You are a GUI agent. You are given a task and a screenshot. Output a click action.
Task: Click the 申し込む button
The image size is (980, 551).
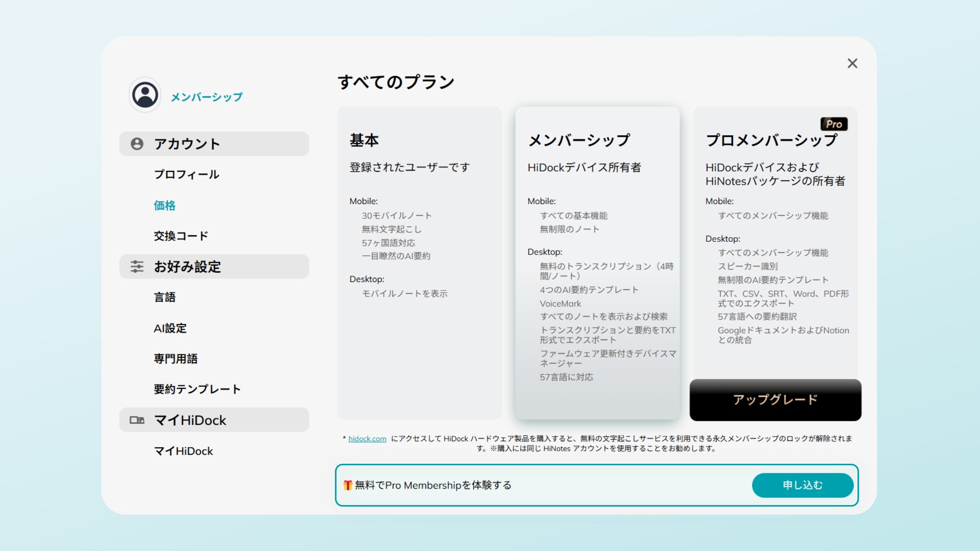pos(803,485)
